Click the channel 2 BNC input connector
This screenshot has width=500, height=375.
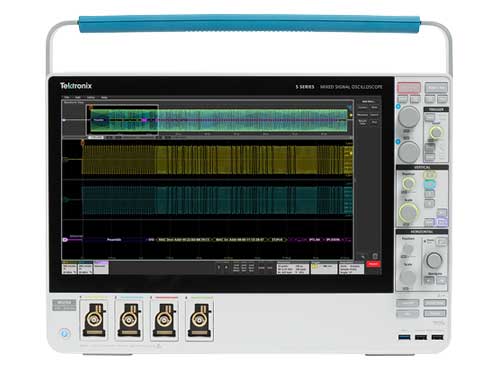tap(129, 321)
